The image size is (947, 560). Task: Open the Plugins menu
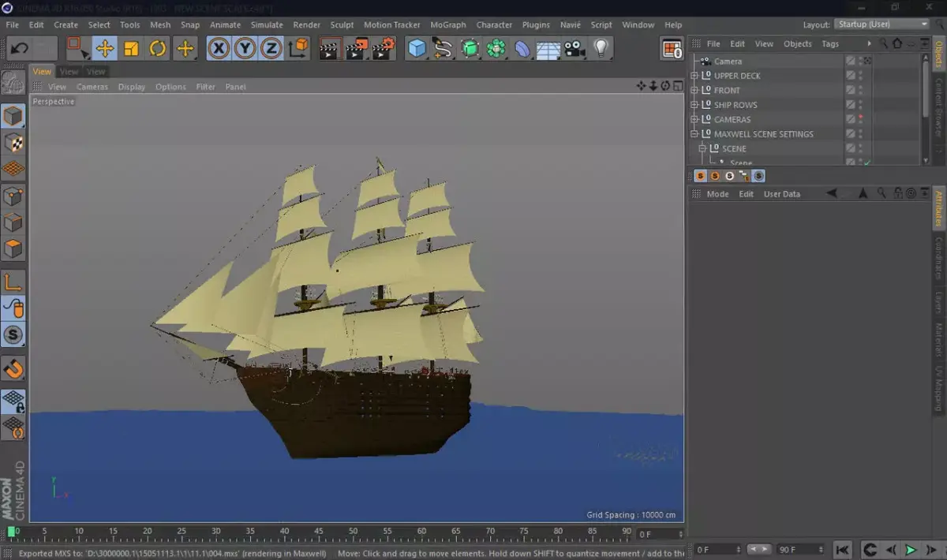coord(536,24)
